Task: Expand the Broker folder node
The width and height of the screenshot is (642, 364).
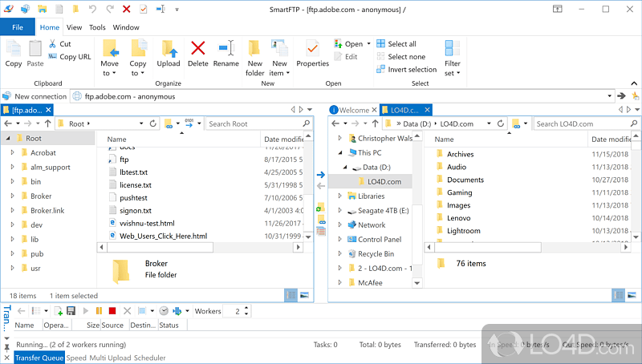Action: [12, 196]
